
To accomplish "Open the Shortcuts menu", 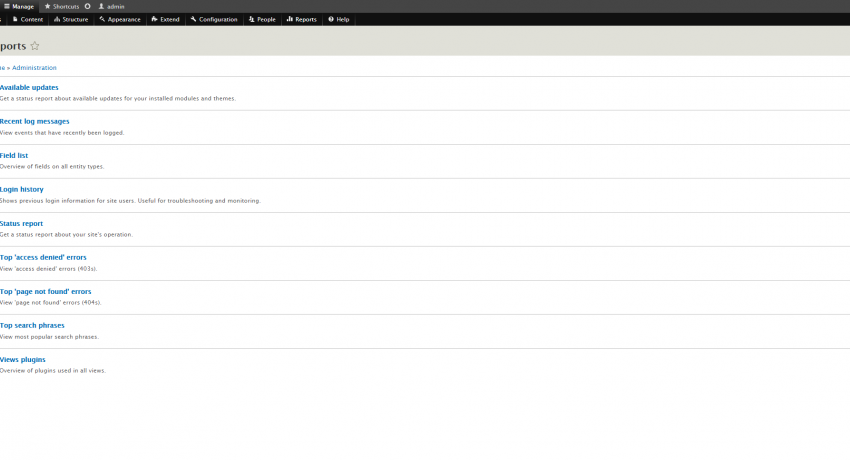I will click(x=62, y=7).
